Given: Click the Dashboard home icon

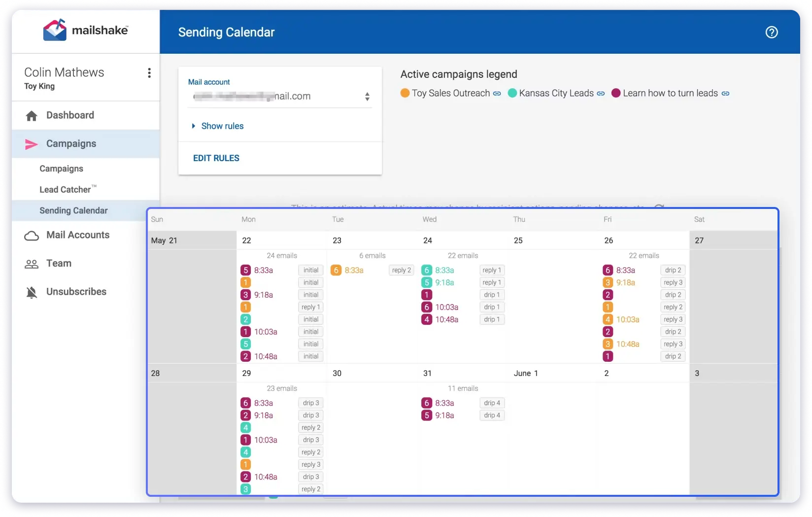Looking at the screenshot, I should pos(32,115).
